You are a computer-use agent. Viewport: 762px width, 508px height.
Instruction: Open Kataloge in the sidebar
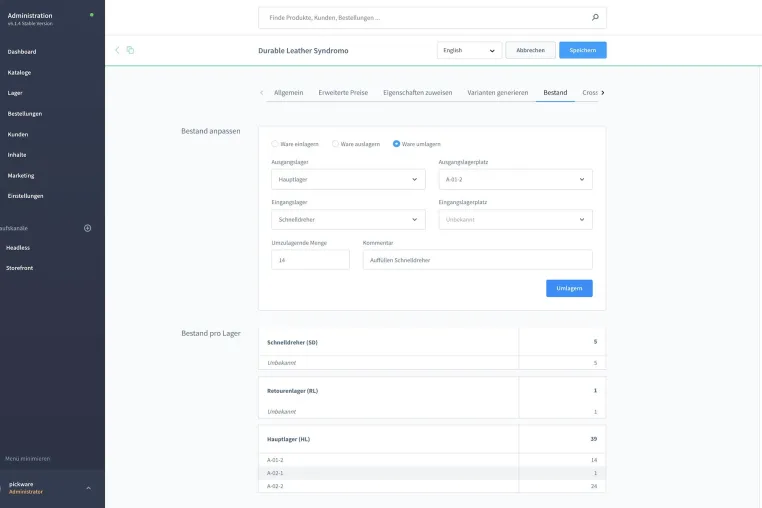19,72
